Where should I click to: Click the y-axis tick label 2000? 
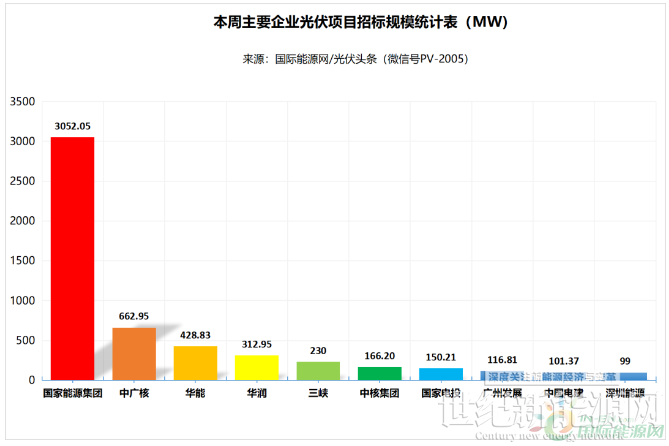tap(23, 221)
